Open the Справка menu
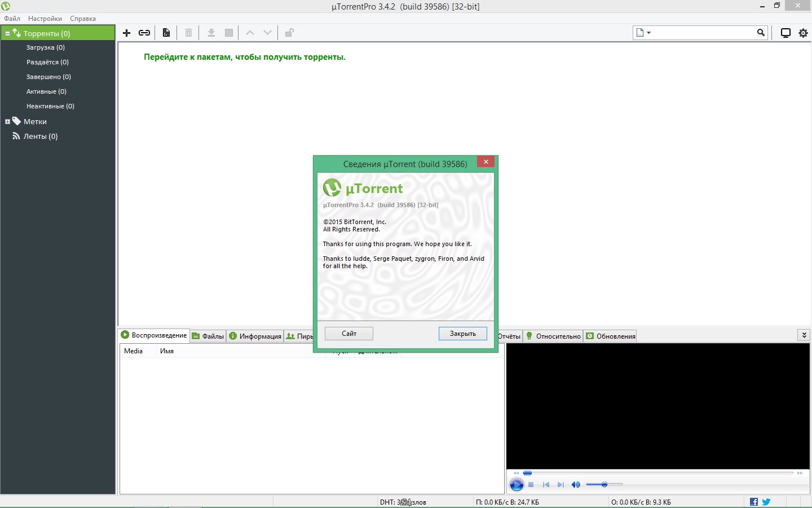The image size is (812, 508). point(83,19)
